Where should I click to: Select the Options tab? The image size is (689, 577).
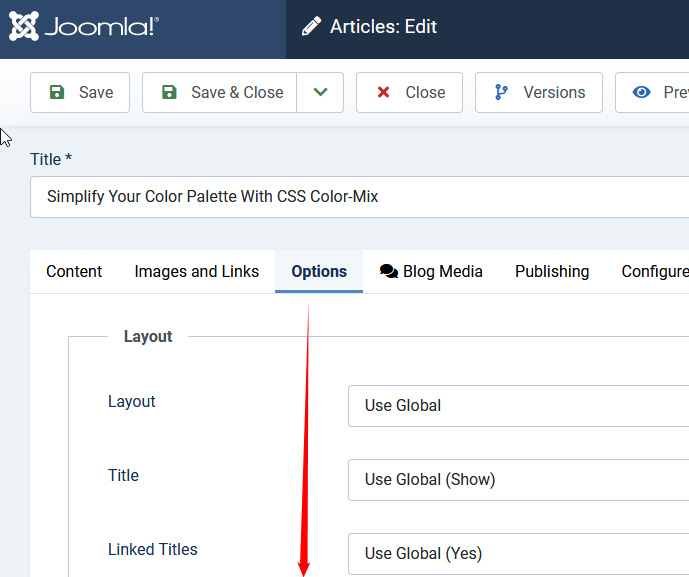pyautogui.click(x=319, y=271)
